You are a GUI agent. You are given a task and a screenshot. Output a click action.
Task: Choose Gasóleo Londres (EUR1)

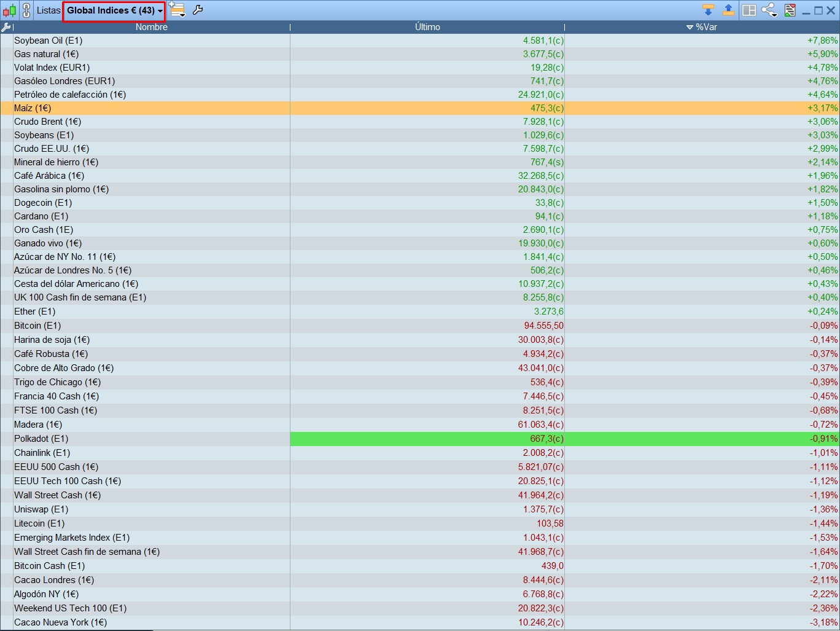coord(64,81)
